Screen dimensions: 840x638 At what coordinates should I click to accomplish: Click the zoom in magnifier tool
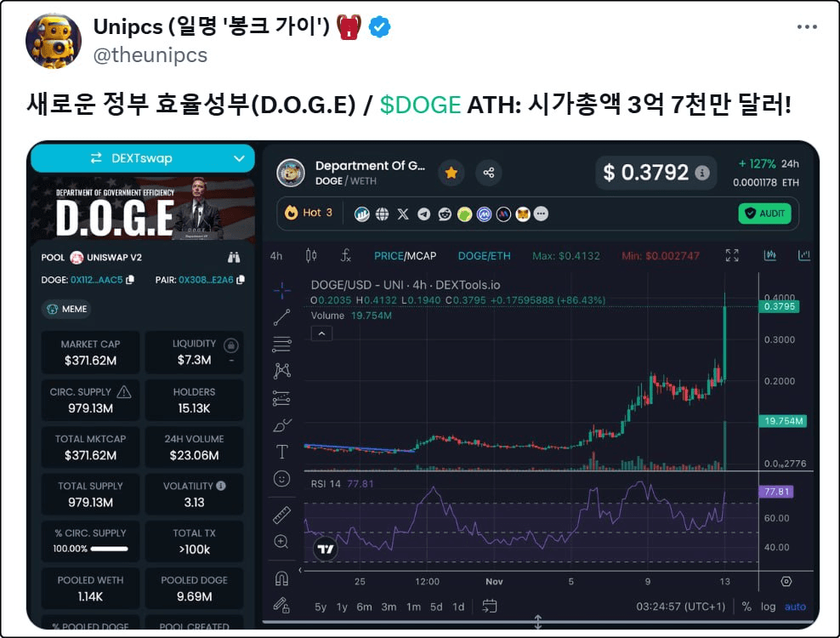[x=281, y=542]
